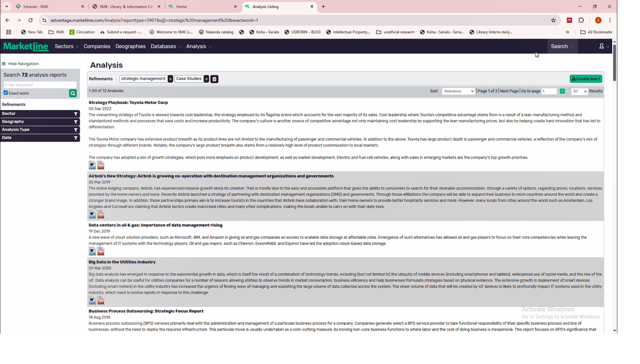Click the Enter keyword input field
The width and height of the screenshot is (640, 364).
point(40,85)
